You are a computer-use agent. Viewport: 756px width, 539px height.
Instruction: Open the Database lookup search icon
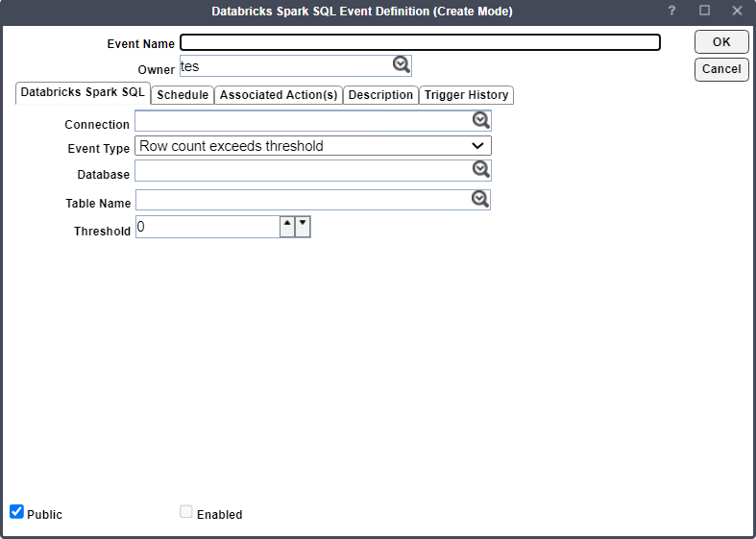pos(480,169)
